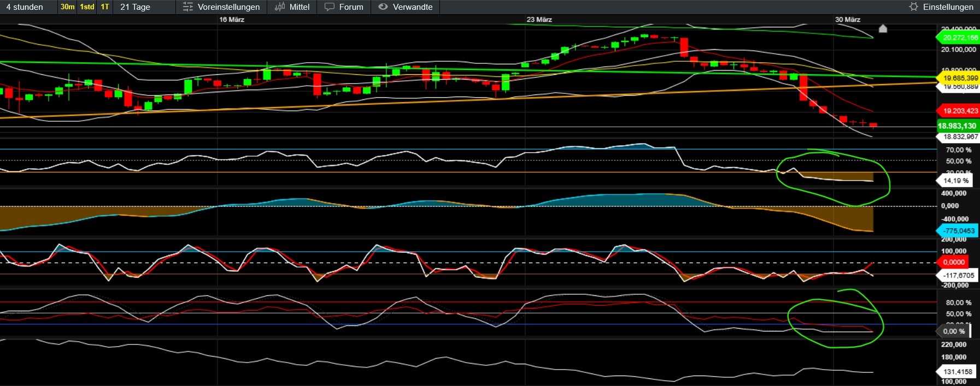Click the 180,000 axis label

point(954,357)
